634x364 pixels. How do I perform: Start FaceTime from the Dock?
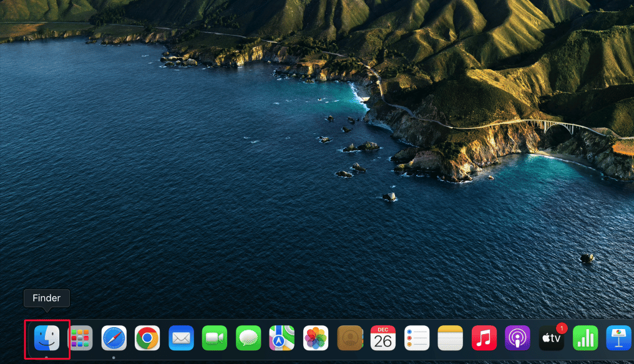[214, 338]
